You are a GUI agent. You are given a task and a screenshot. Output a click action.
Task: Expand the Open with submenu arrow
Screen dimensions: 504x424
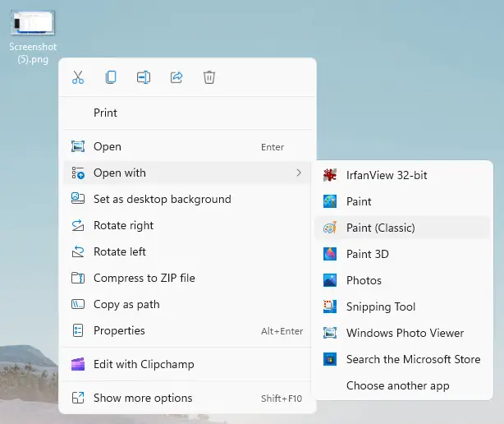click(x=299, y=173)
